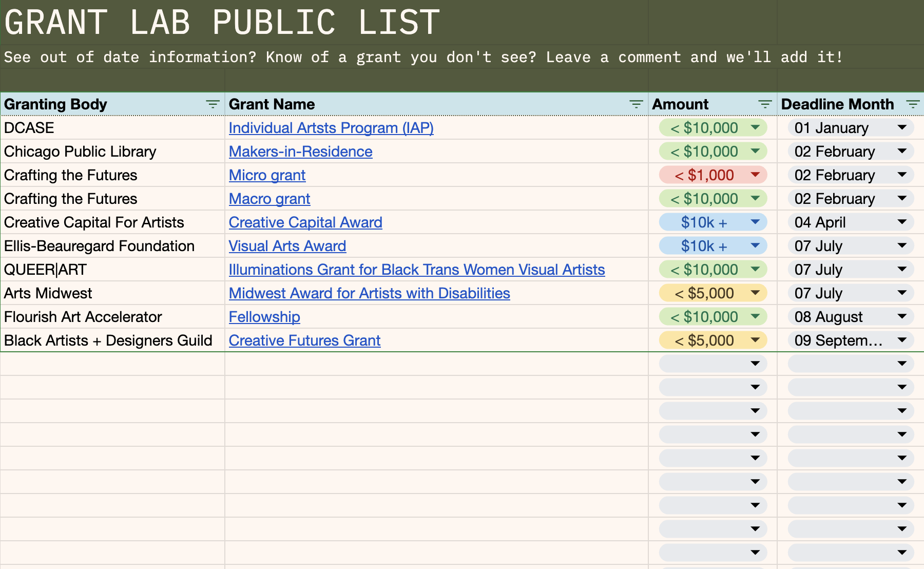Open the filter icon on Grant Name column
Screen dimensions: 924x569
(636, 104)
